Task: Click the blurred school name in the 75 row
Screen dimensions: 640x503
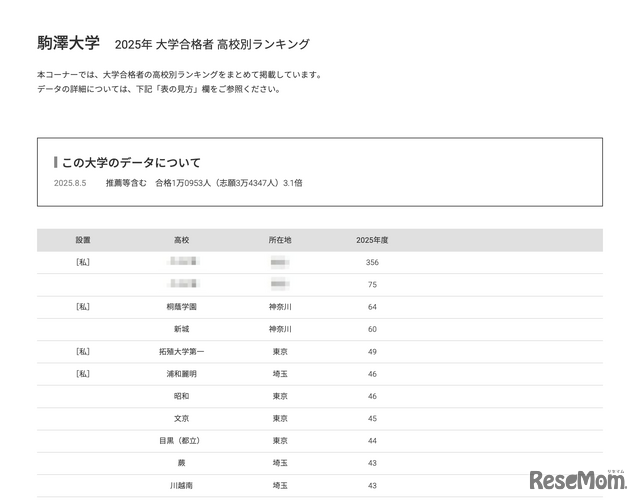Action: click(x=183, y=283)
